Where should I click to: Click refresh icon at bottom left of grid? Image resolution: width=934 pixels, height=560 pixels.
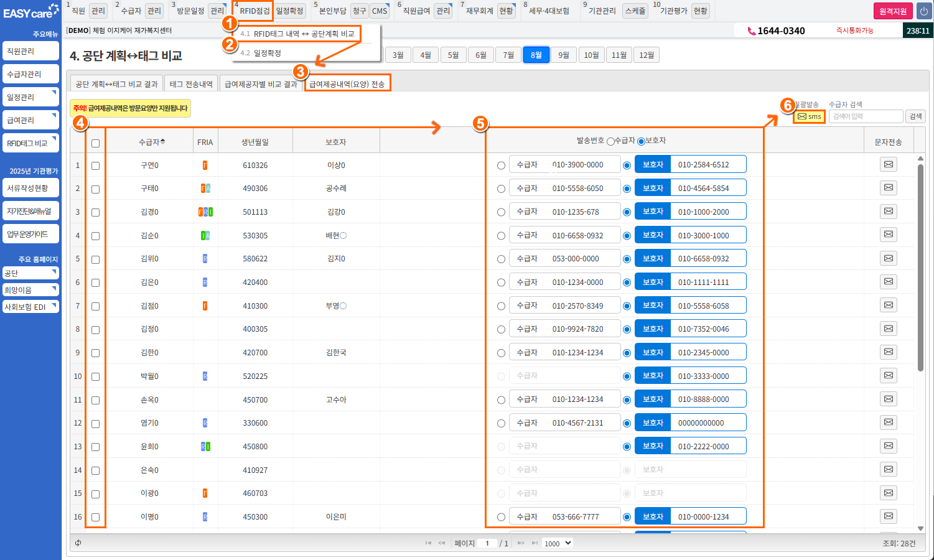coord(78,543)
